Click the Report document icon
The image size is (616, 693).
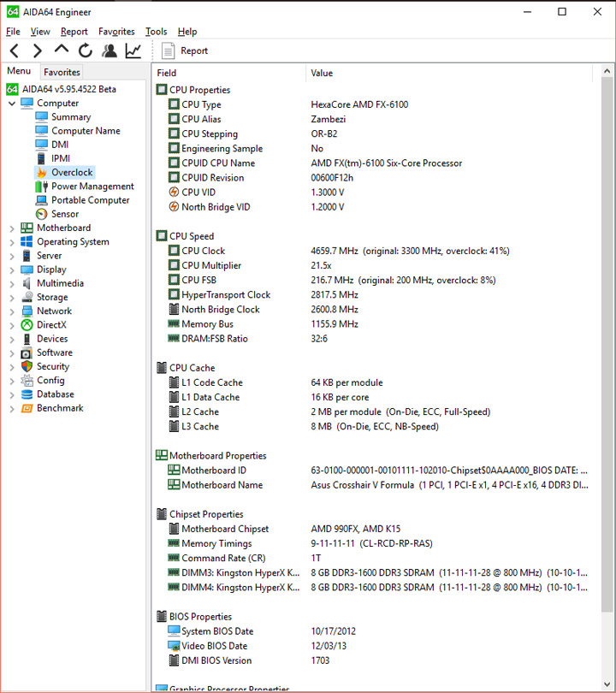[168, 50]
